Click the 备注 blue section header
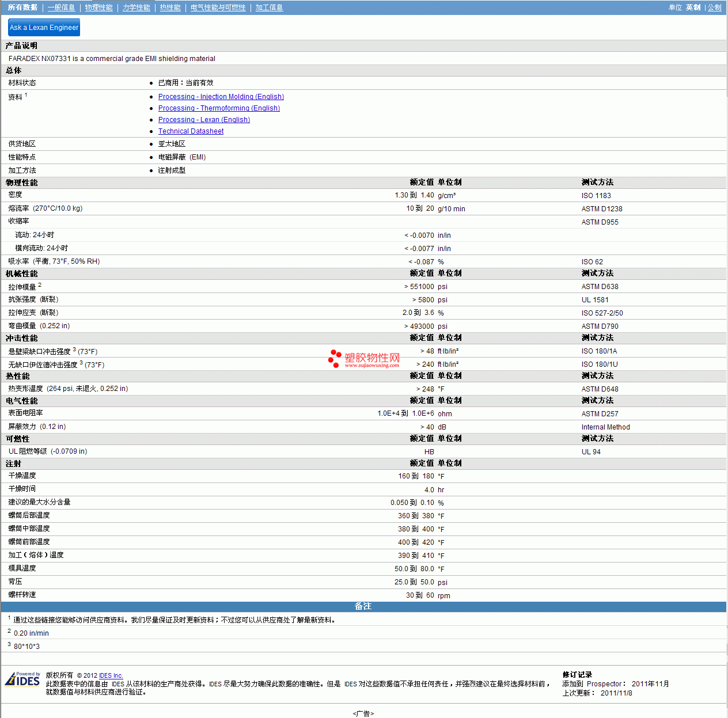Viewport: 728px width, 718px height. click(363, 606)
